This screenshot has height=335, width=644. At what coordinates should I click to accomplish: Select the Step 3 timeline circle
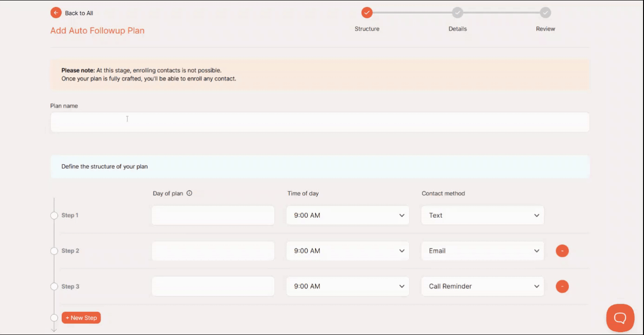point(54,286)
